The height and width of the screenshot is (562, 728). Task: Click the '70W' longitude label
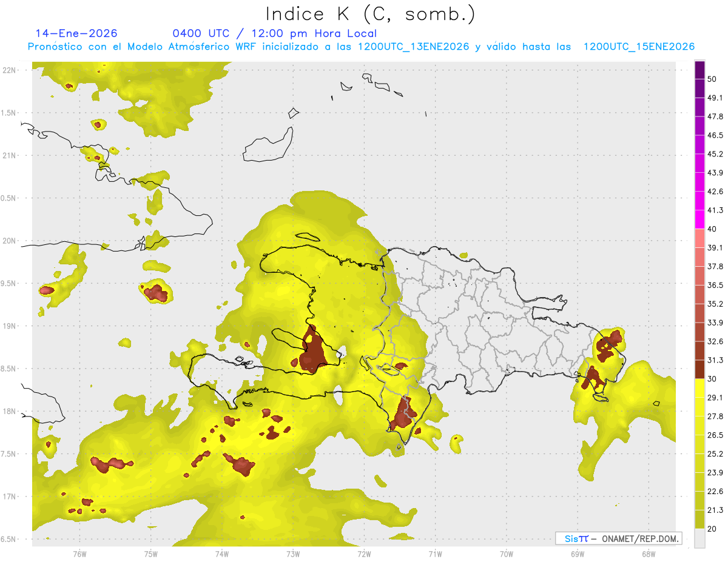click(x=507, y=554)
